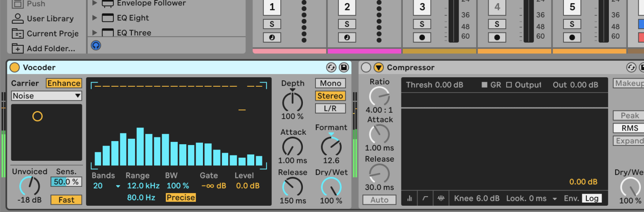The image size is (644, 212).
Task: Toggle the Precise bandwidth button
Action: pyautogui.click(x=180, y=197)
